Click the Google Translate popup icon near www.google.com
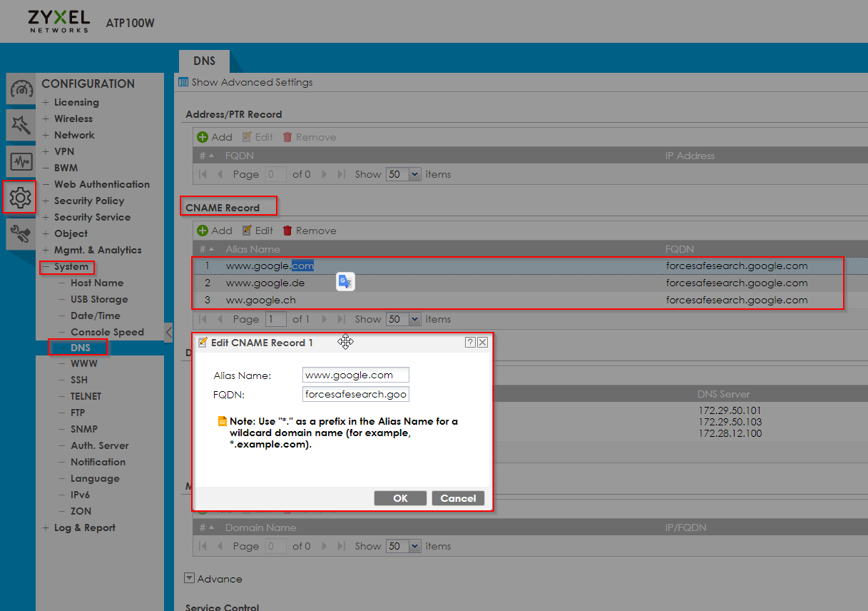The height and width of the screenshot is (611, 868). click(345, 281)
